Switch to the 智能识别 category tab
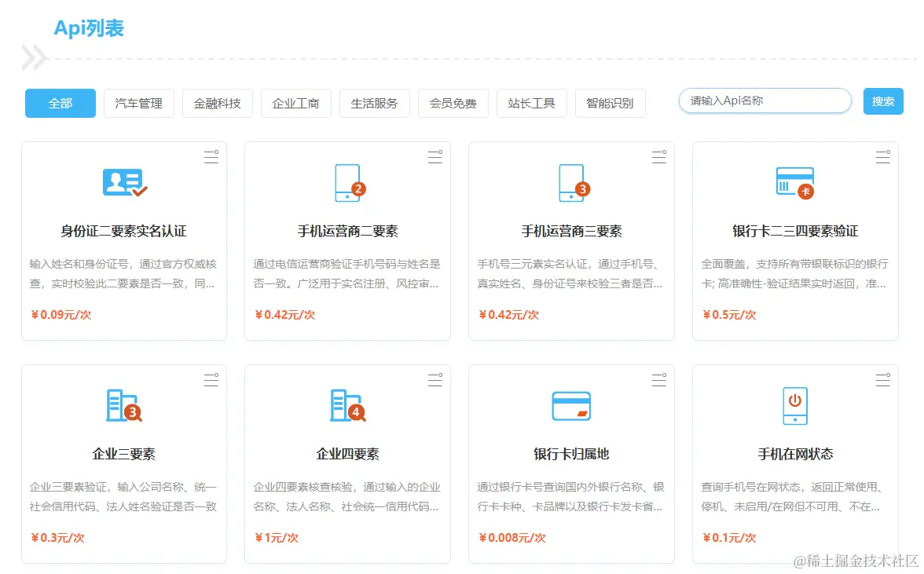The height and width of the screenshot is (574, 924). click(610, 102)
